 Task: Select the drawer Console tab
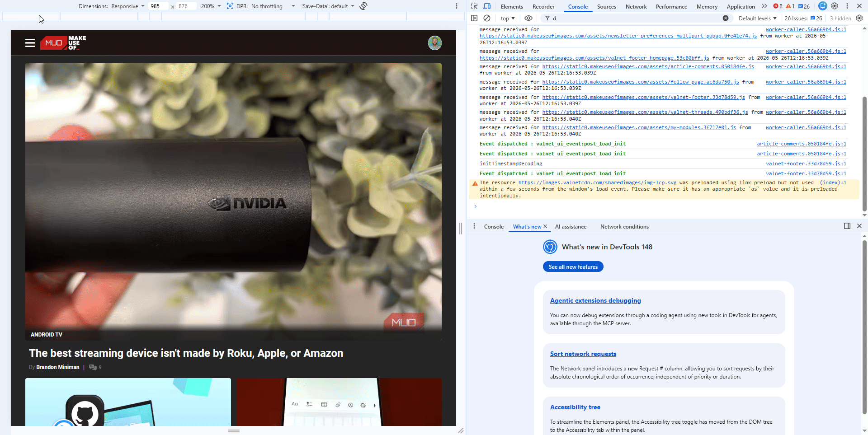click(494, 227)
